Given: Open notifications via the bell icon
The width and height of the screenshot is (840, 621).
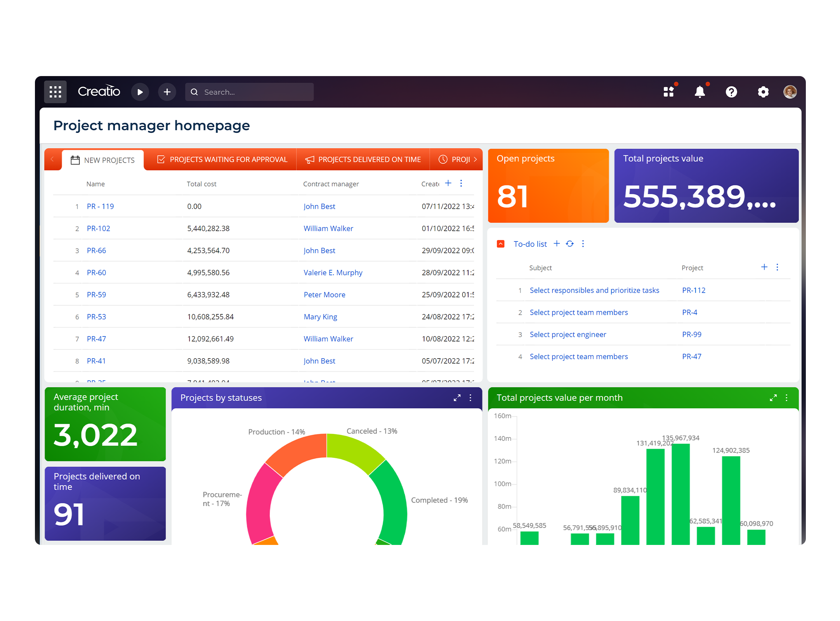Looking at the screenshot, I should pyautogui.click(x=700, y=92).
